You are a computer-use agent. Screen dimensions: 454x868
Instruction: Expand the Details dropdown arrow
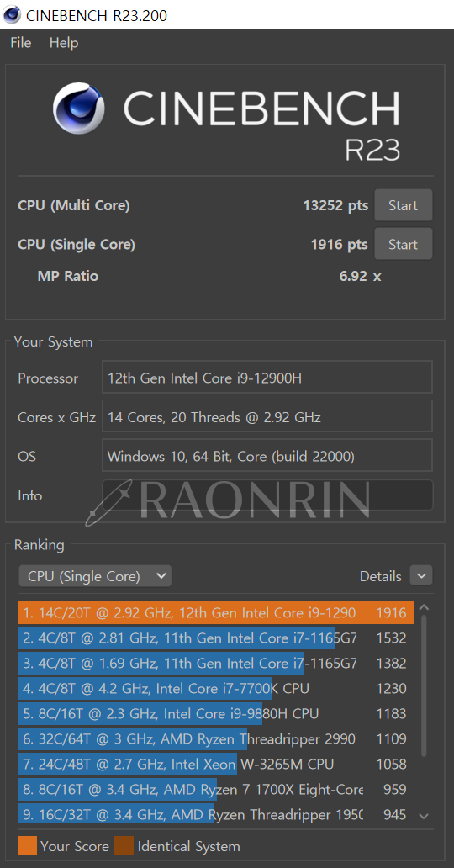[421, 575]
